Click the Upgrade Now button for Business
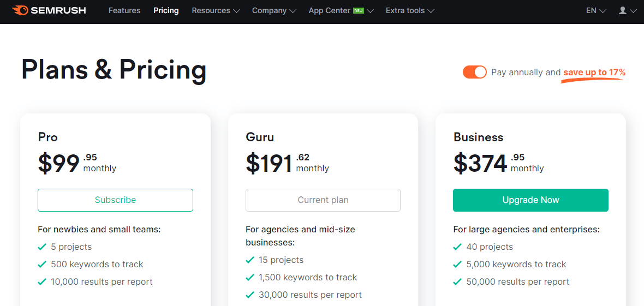This screenshot has width=644, height=306. (x=530, y=200)
